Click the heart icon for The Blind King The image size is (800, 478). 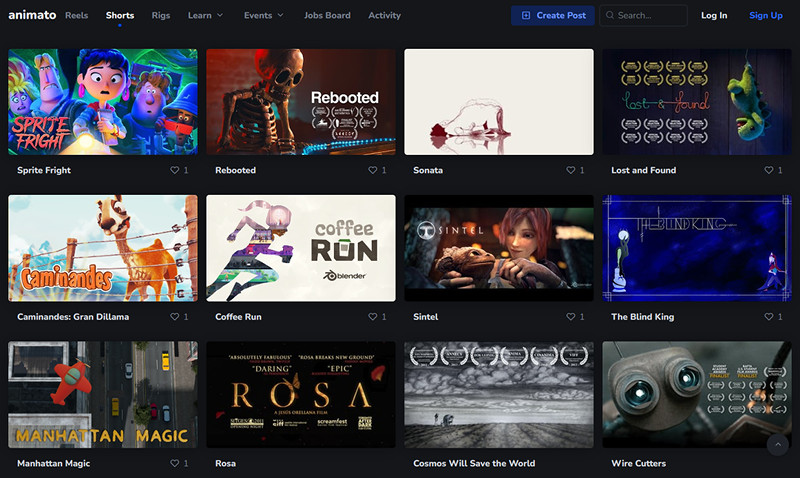coord(768,317)
